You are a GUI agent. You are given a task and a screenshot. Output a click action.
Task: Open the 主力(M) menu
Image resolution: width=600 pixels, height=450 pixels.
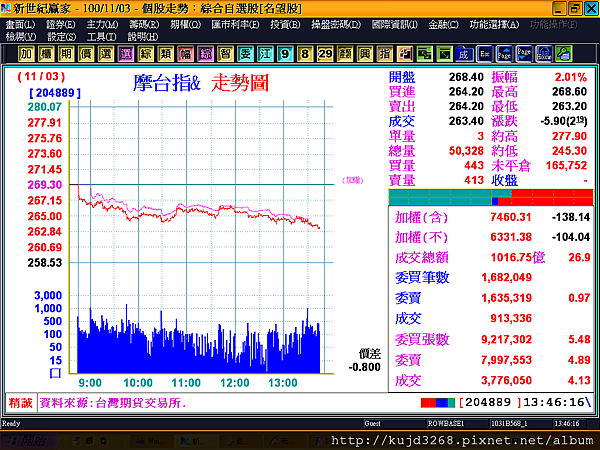(x=102, y=25)
